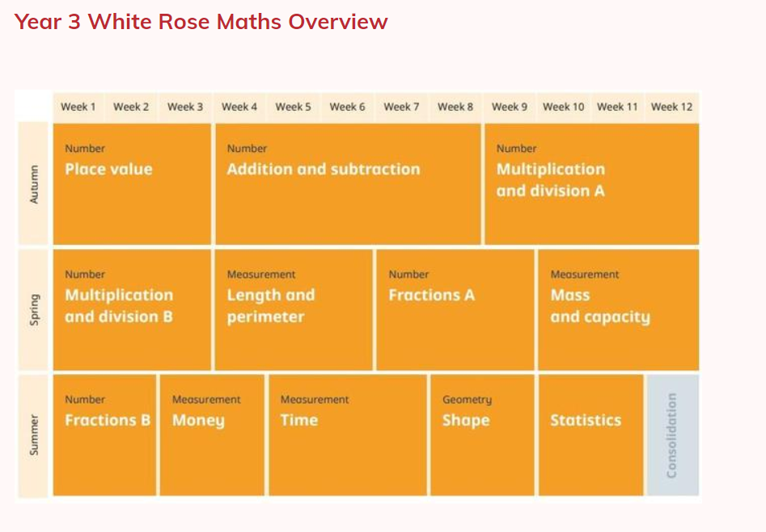
Task: Click the Multiplication and division A block
Action: click(x=591, y=184)
